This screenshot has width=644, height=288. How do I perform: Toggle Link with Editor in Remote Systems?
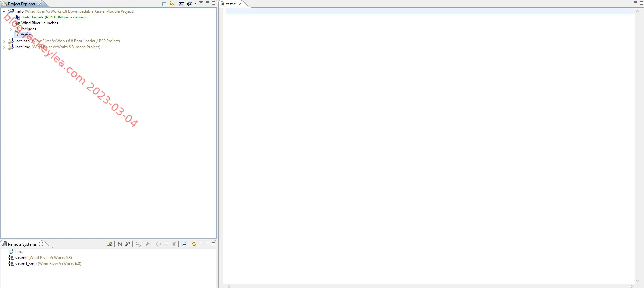pos(194,244)
